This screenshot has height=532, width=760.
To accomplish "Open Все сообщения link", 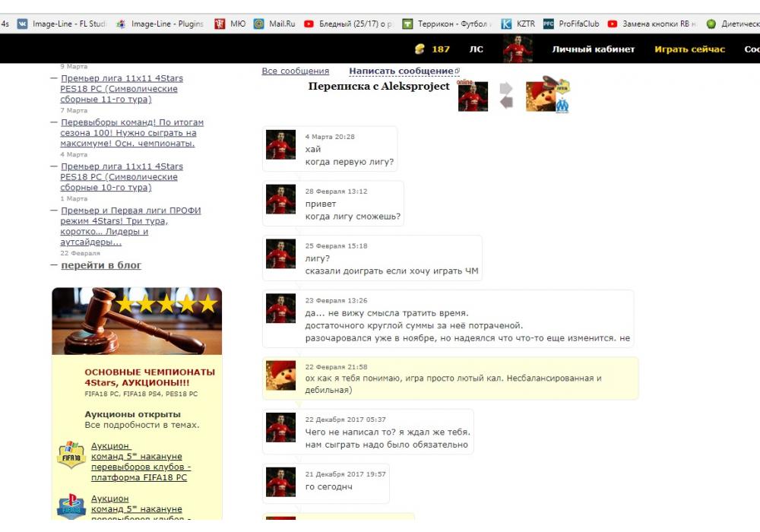I will click(295, 71).
